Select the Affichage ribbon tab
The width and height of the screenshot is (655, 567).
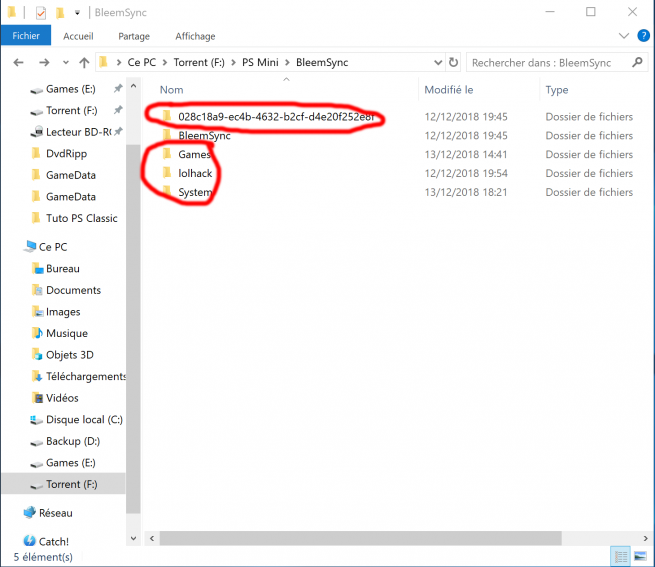[x=195, y=36]
